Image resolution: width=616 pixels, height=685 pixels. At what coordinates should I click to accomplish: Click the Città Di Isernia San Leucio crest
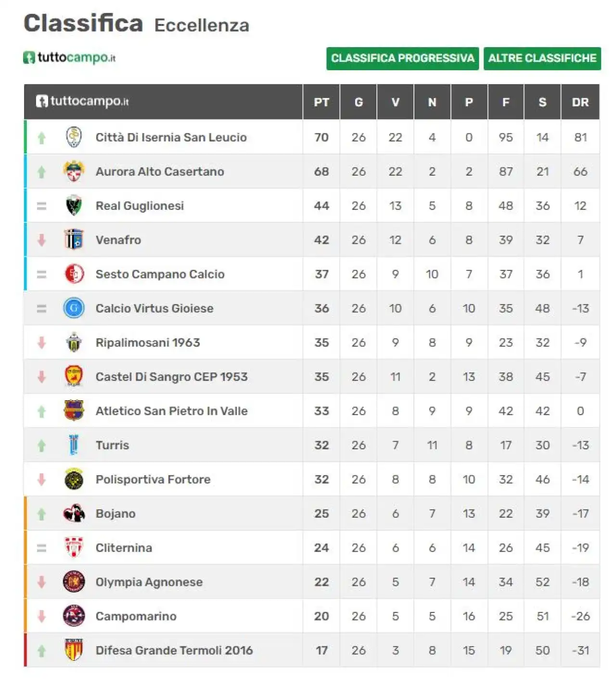(x=74, y=137)
